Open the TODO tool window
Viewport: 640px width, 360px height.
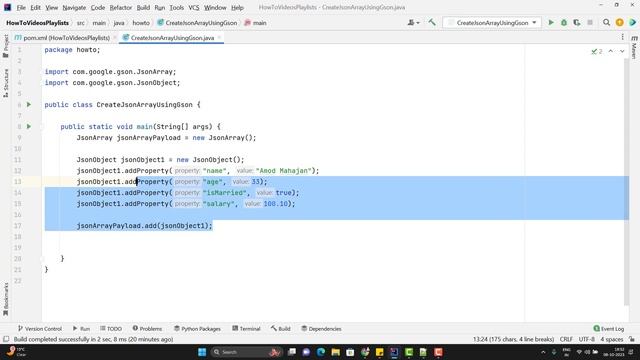point(111,329)
